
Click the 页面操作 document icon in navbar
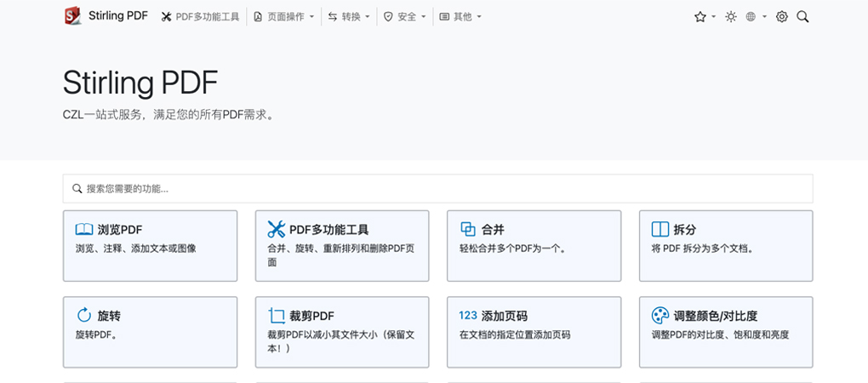pos(258,17)
